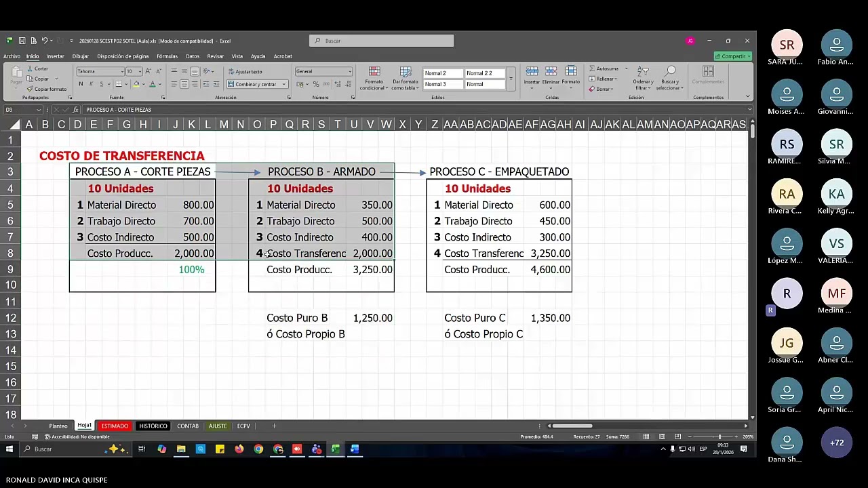Viewport: 868px width, 488px height.
Task: Click the Save icon in the title bar
Action: (x=22, y=41)
